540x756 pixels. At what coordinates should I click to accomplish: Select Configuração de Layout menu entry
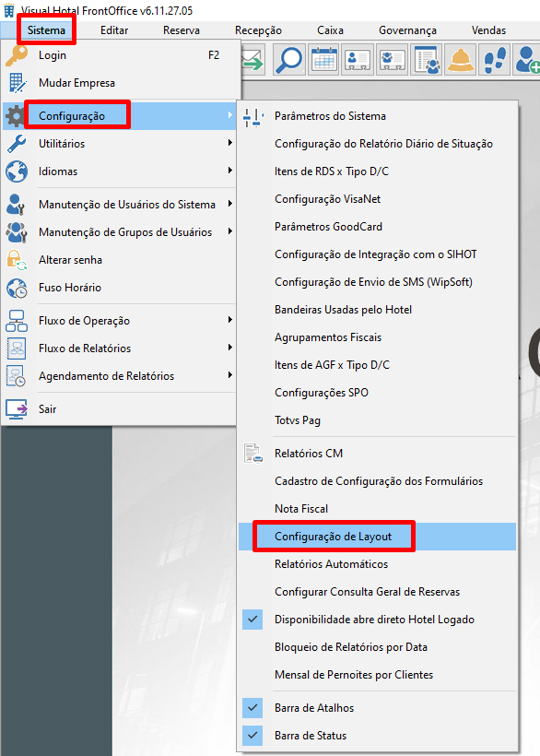[x=377, y=537]
